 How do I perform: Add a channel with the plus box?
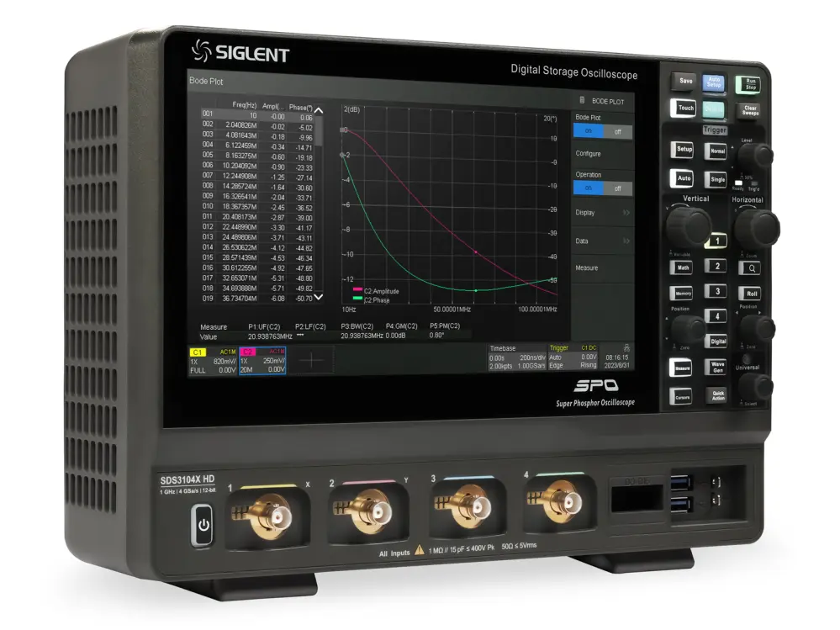click(x=311, y=361)
